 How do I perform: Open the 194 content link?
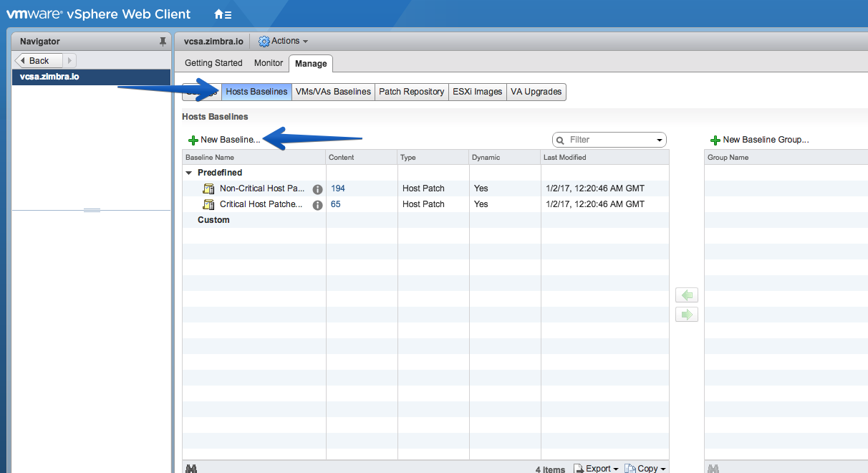pyautogui.click(x=338, y=188)
